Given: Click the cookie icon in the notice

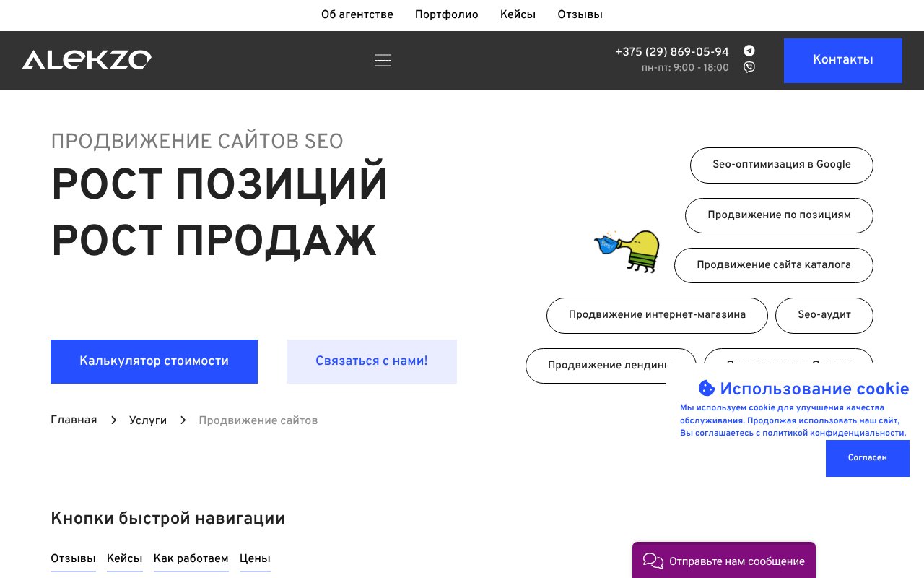Looking at the screenshot, I should point(706,389).
